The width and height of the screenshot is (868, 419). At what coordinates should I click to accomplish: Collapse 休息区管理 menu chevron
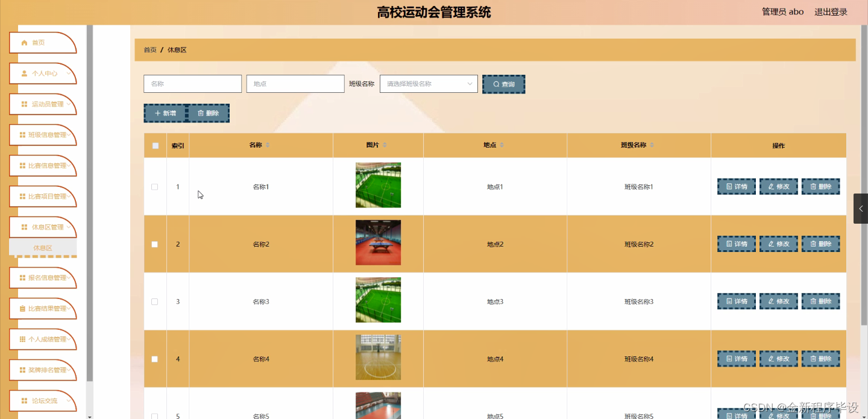coord(69,227)
